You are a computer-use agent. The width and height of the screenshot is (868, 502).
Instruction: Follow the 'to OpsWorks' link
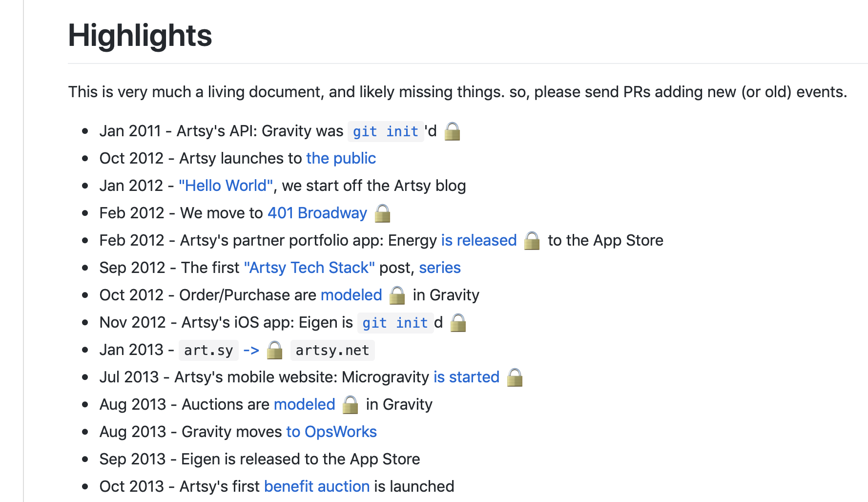331,432
